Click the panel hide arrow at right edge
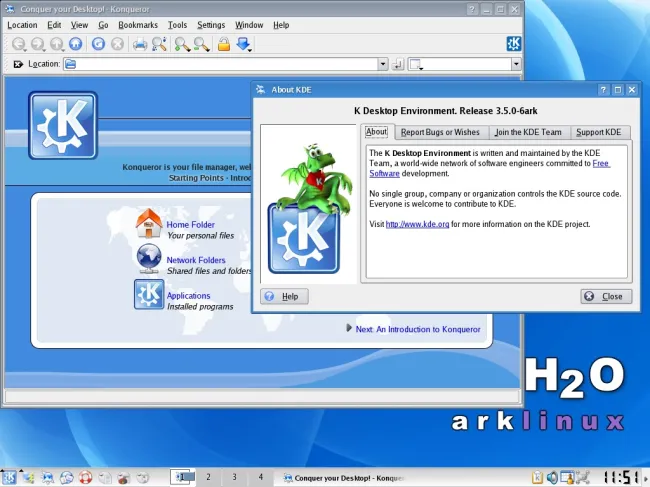This screenshot has width=650, height=487. pos(646,478)
